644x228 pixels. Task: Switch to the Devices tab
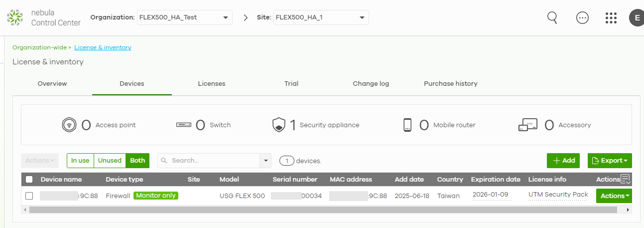click(x=132, y=83)
